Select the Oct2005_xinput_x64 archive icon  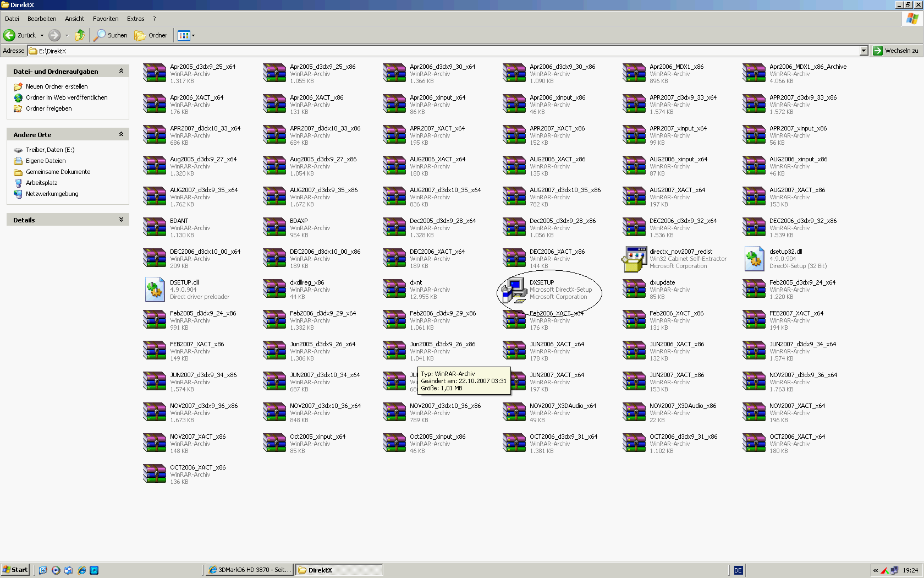click(x=274, y=443)
